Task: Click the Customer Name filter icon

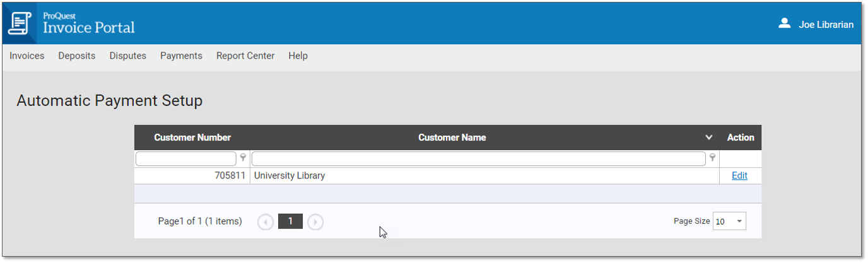Action: [712, 158]
